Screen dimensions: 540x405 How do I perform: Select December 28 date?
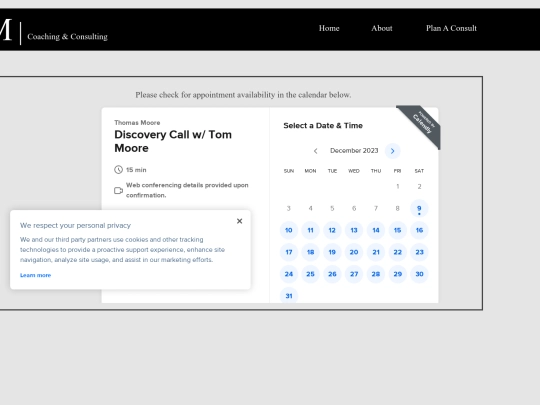(x=376, y=274)
